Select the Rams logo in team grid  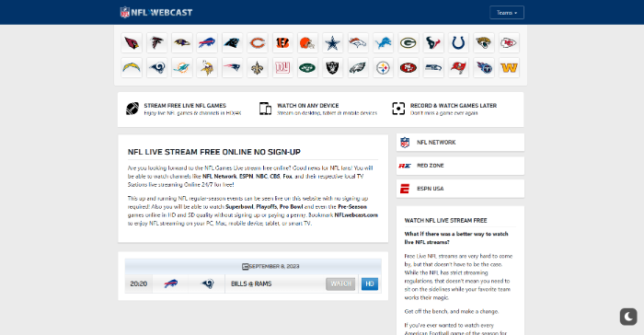pyautogui.click(x=157, y=68)
